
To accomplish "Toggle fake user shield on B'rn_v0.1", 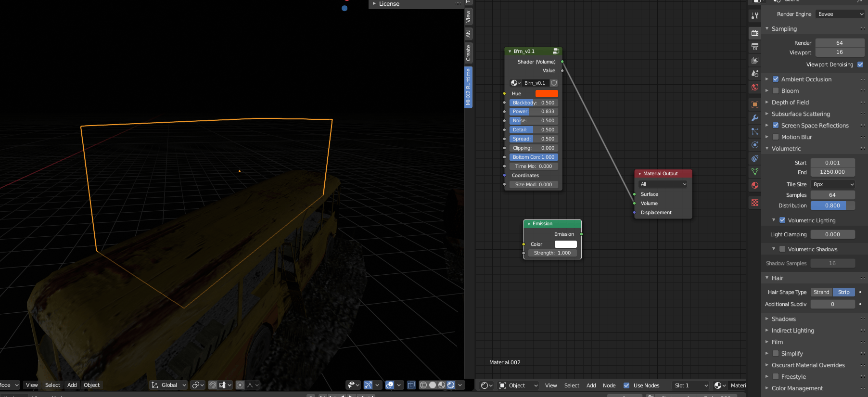I will click(554, 83).
